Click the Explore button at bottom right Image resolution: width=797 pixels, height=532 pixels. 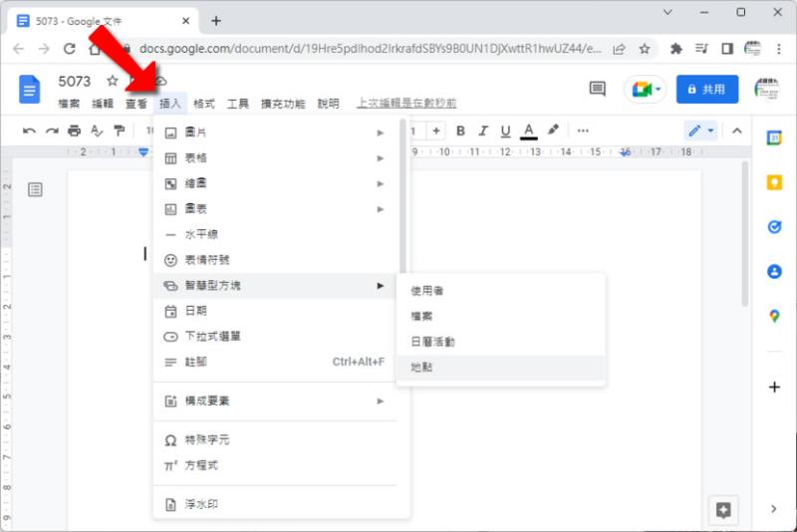(x=723, y=510)
